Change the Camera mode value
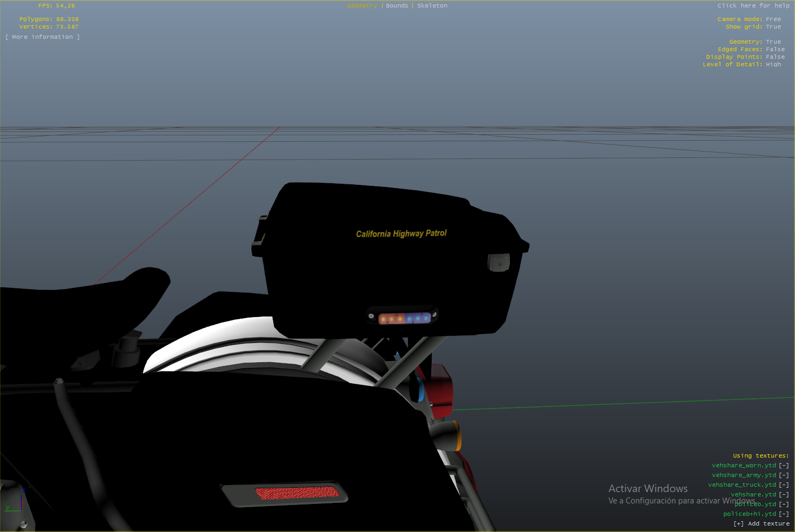Image resolution: width=795 pixels, height=532 pixels. 773,19
